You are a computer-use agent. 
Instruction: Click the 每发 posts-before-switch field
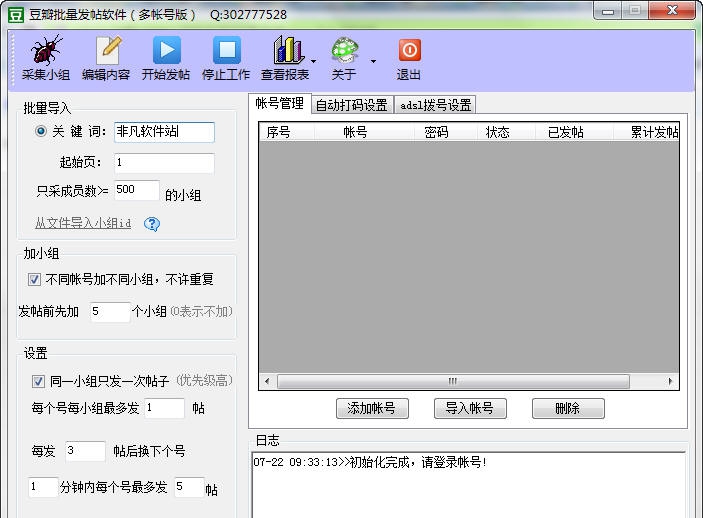click(85, 451)
